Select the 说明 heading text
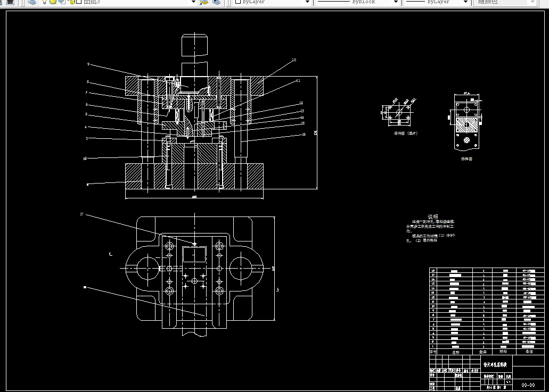This screenshot has width=549, height=392. coord(433,217)
